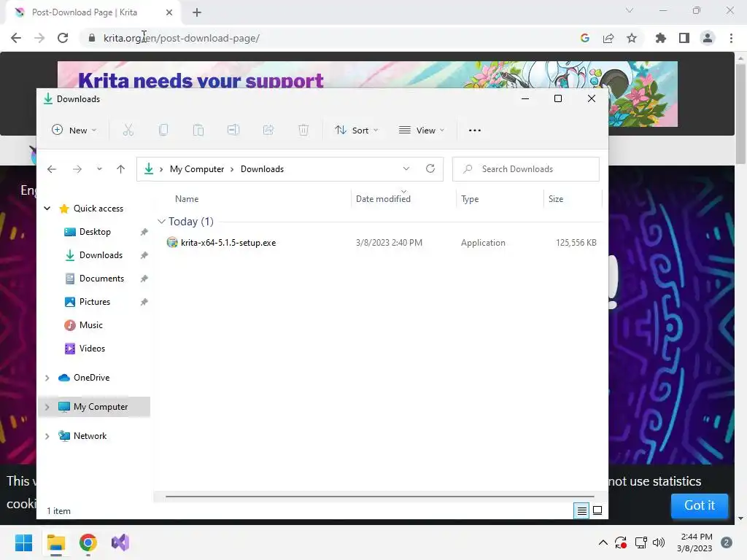The width and height of the screenshot is (747, 560).
Task: Click the volume speaker tray icon
Action: point(659,542)
